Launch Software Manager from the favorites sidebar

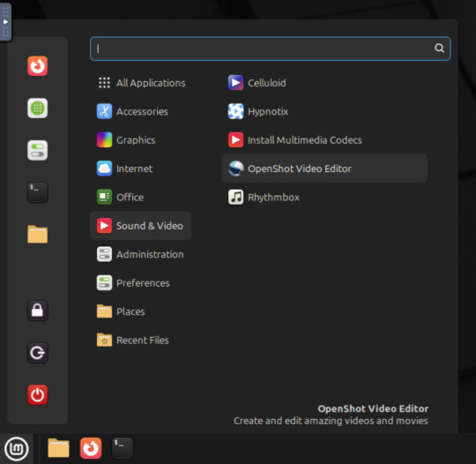tap(37, 109)
